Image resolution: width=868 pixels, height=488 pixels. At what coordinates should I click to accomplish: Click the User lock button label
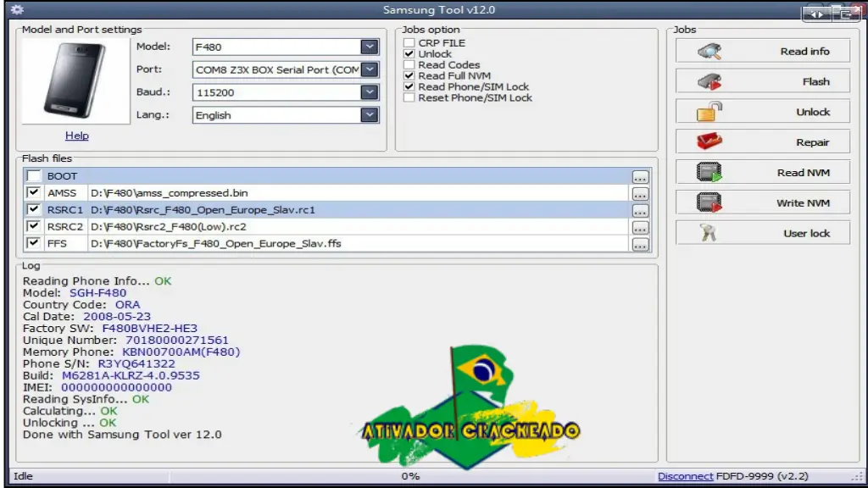click(807, 234)
